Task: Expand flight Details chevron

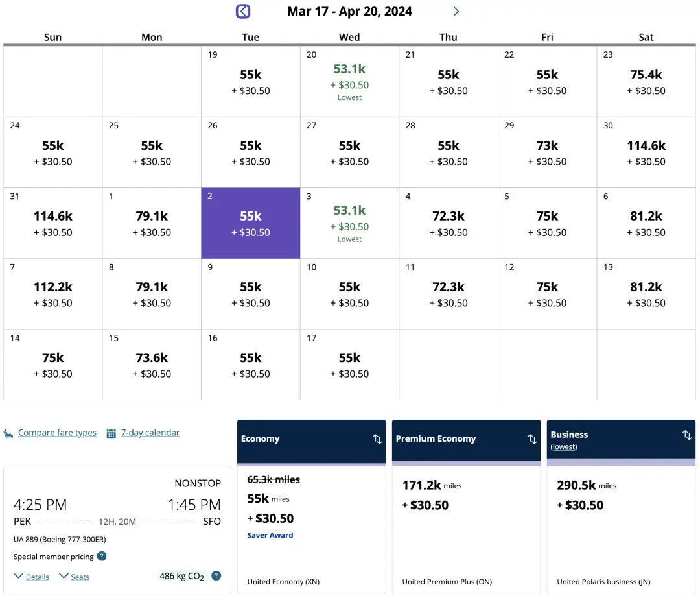Action: point(19,576)
